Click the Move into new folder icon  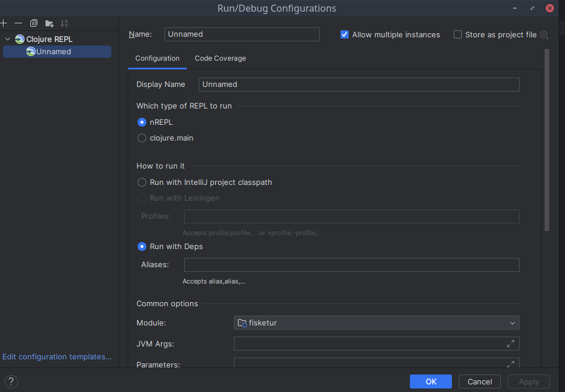(50, 23)
